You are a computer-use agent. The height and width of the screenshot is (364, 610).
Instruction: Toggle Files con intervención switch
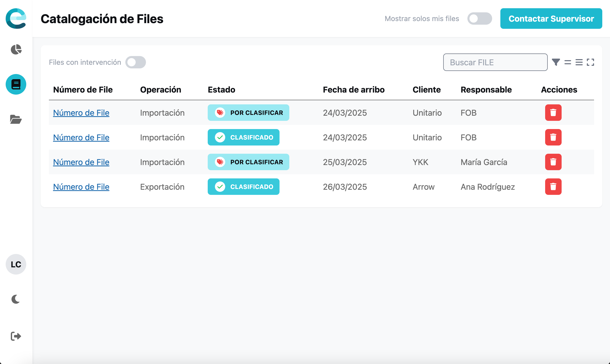point(136,62)
